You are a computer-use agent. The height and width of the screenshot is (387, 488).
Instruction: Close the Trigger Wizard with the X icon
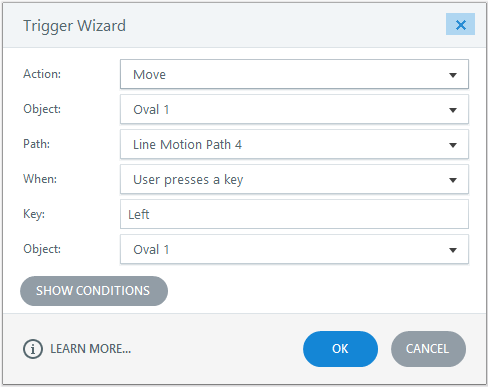coord(460,24)
